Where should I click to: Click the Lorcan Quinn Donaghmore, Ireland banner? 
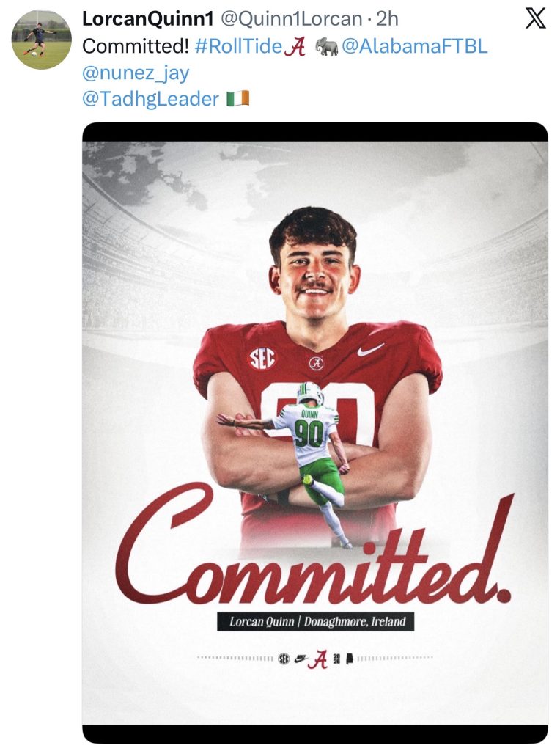point(317,622)
